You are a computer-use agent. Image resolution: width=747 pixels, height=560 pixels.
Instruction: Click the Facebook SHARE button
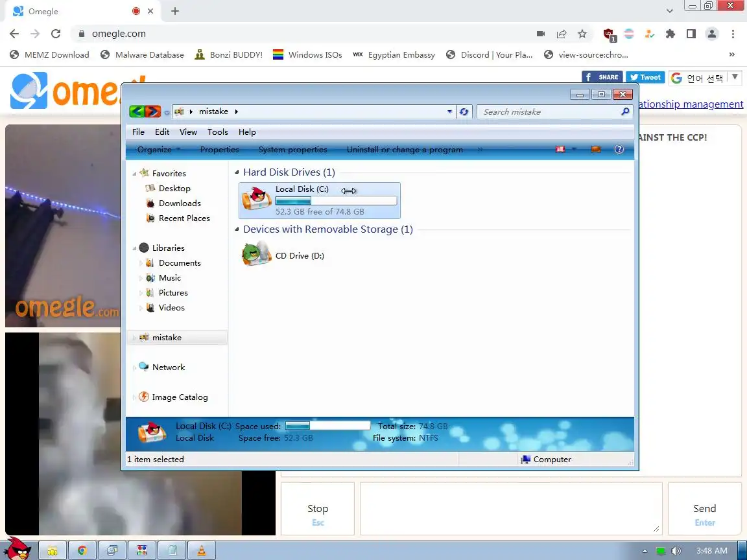[x=602, y=77]
